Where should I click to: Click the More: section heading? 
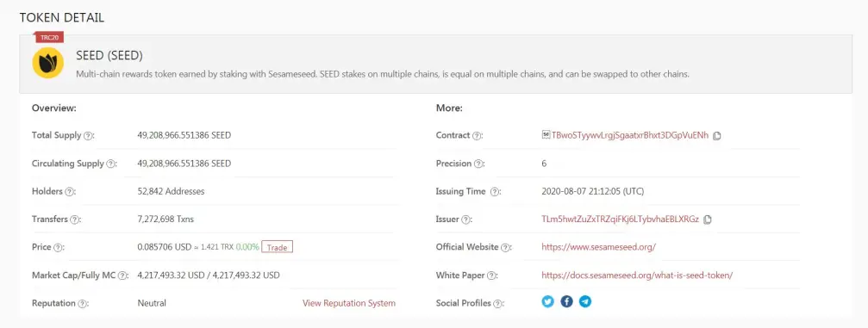[x=449, y=108]
